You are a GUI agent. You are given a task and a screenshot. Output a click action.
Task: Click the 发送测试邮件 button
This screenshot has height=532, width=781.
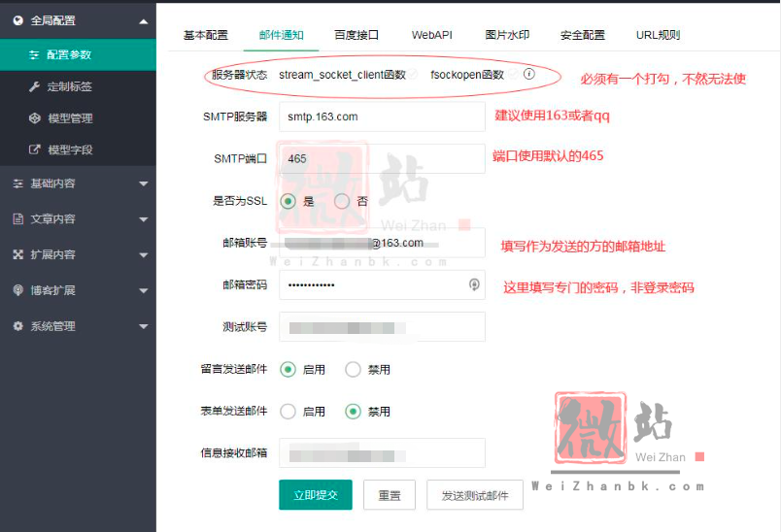(x=475, y=495)
